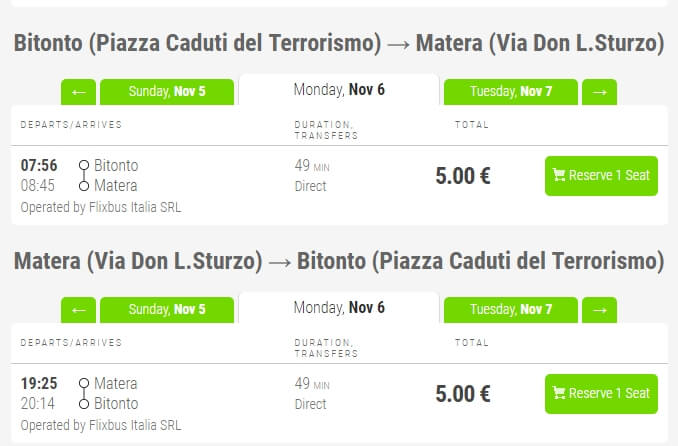Screen dimensions: 678x446
Task: Click next-day arrow for Matera to Bitonto
Action: click(x=599, y=310)
